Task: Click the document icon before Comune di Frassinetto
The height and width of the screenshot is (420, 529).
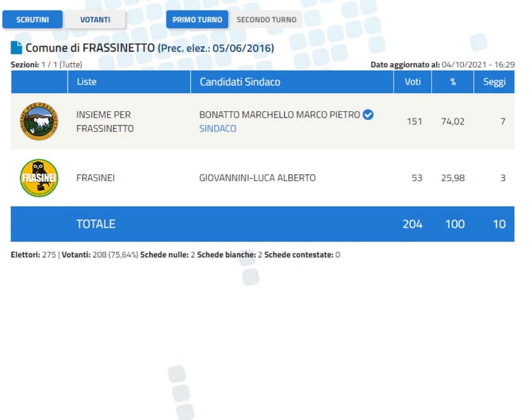Action: (17, 48)
